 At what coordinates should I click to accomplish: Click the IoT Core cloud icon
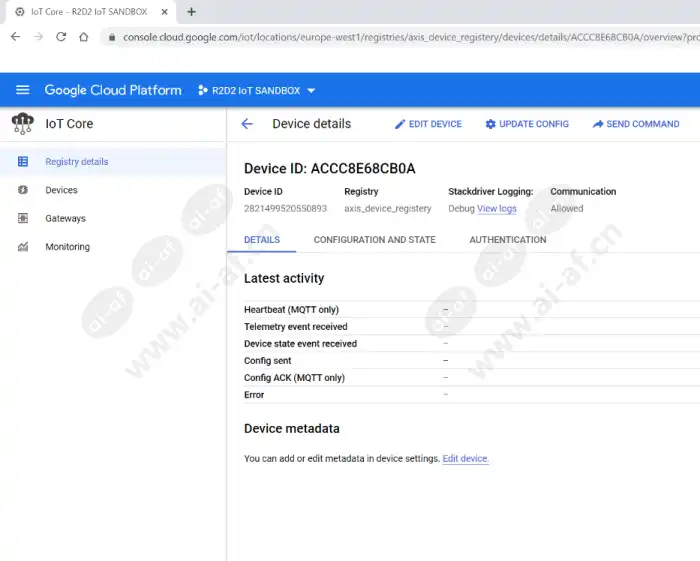click(x=22, y=124)
